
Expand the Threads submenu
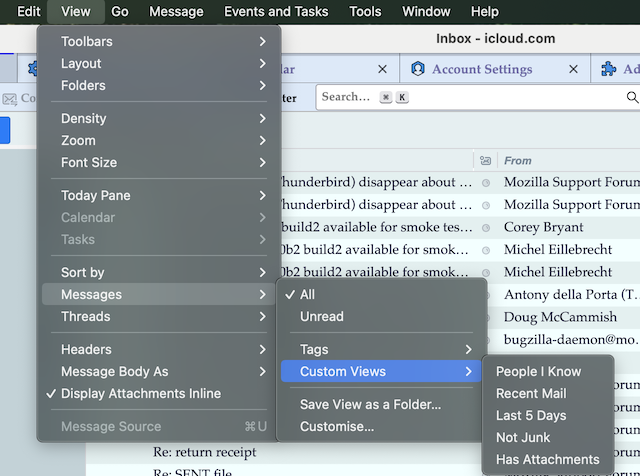[x=159, y=316]
